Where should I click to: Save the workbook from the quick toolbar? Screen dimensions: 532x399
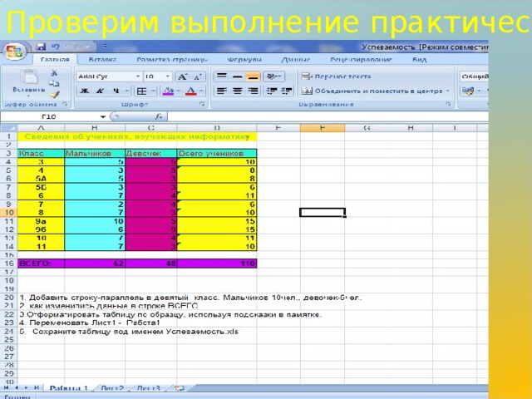coord(41,47)
